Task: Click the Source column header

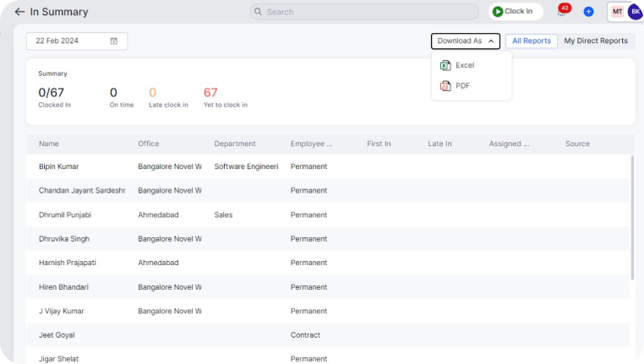Action: [x=577, y=144]
